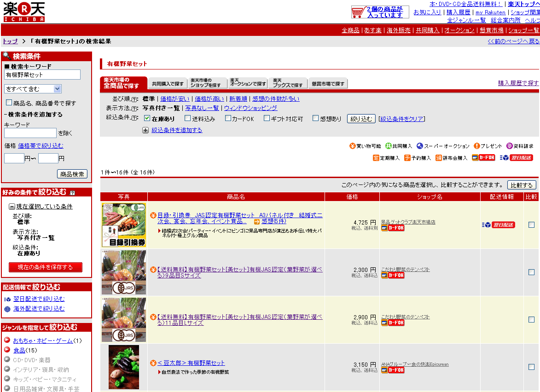Click the 共同購入 icon in legend
Viewport: 540px width, 392px height.
(389, 146)
